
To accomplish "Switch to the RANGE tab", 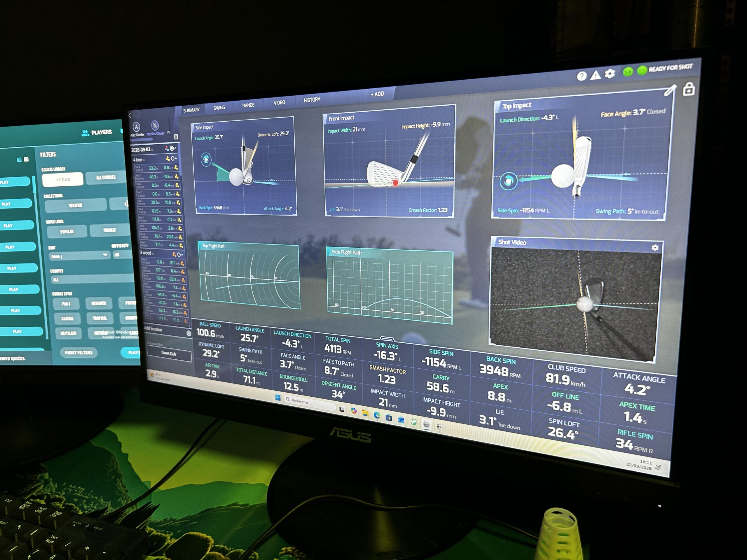I will click(248, 105).
